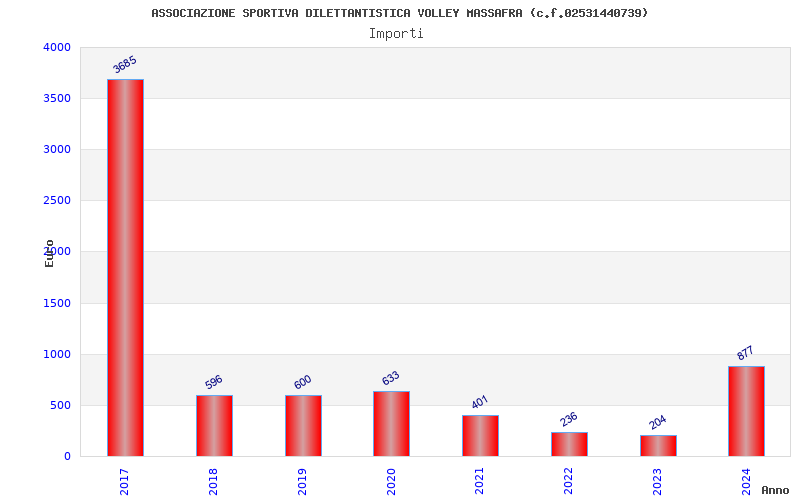This screenshot has width=800, height=500.
Task: Click the 3000 y-axis tick label
Action: point(57,149)
